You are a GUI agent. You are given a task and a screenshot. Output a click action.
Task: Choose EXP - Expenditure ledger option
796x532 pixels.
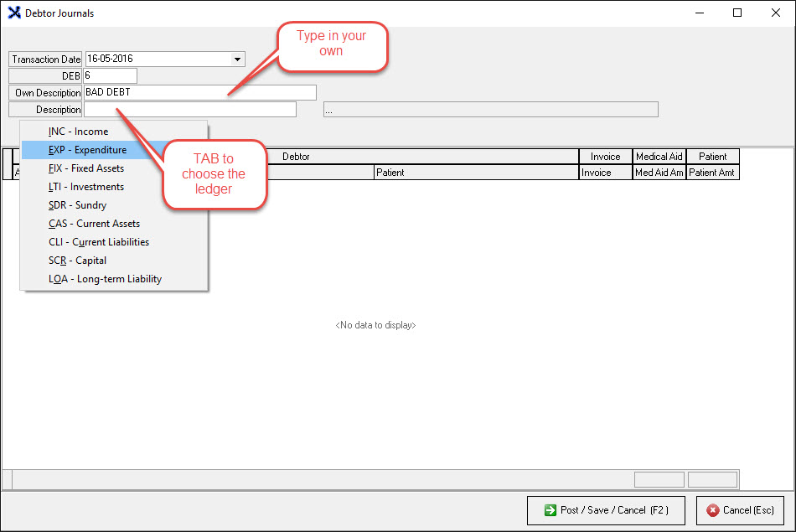[x=87, y=150]
